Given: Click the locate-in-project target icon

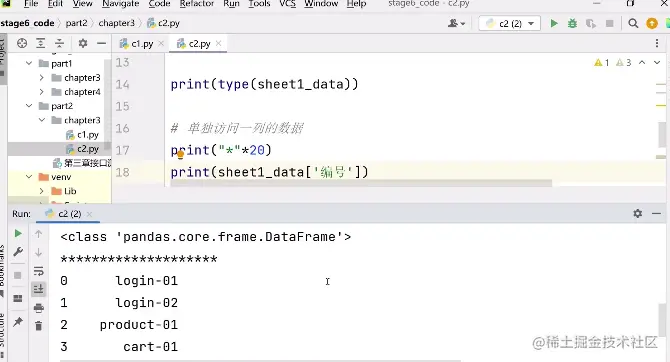Looking at the screenshot, I should click(22, 43).
